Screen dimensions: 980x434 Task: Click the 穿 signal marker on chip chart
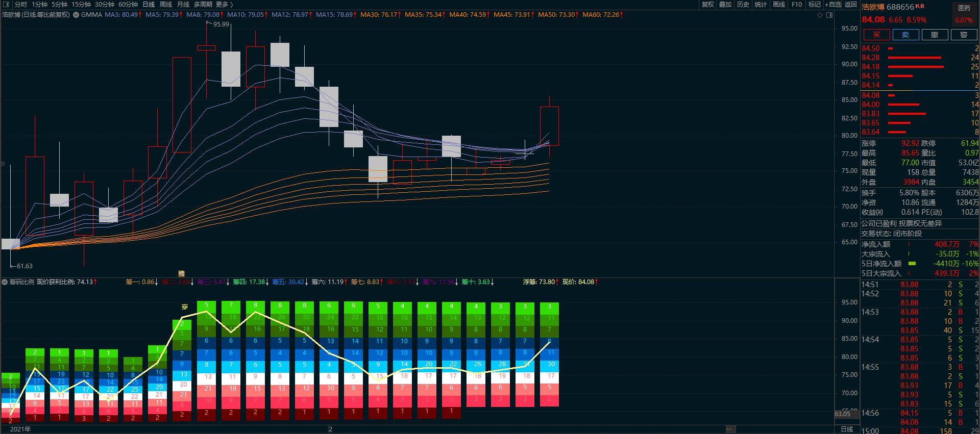pos(185,307)
